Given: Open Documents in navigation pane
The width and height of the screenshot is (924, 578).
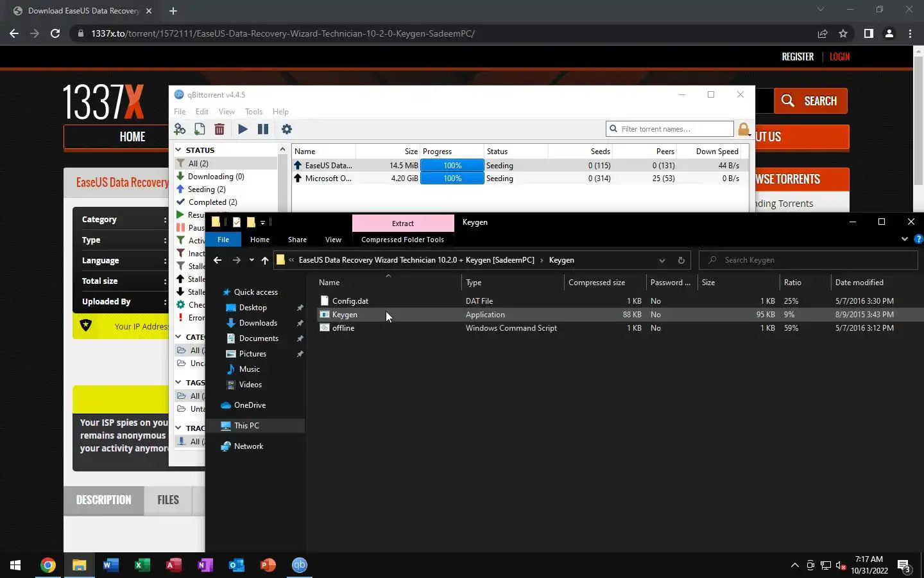Looking at the screenshot, I should 259,338.
